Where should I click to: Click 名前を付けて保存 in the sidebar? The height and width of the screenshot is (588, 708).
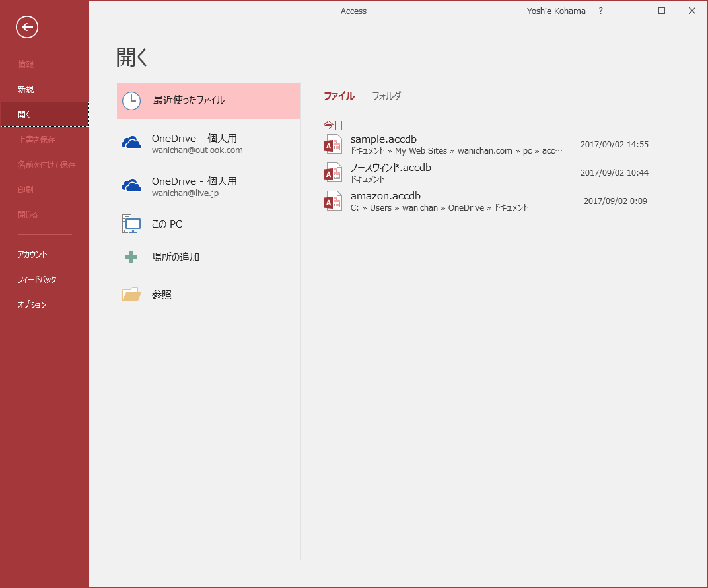[46, 165]
